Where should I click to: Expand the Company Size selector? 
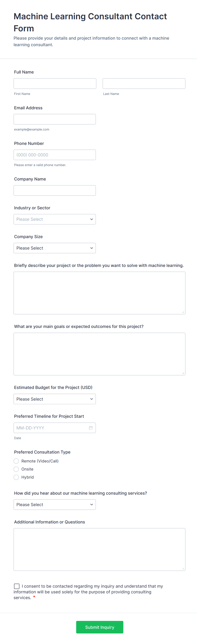pyautogui.click(x=54, y=248)
